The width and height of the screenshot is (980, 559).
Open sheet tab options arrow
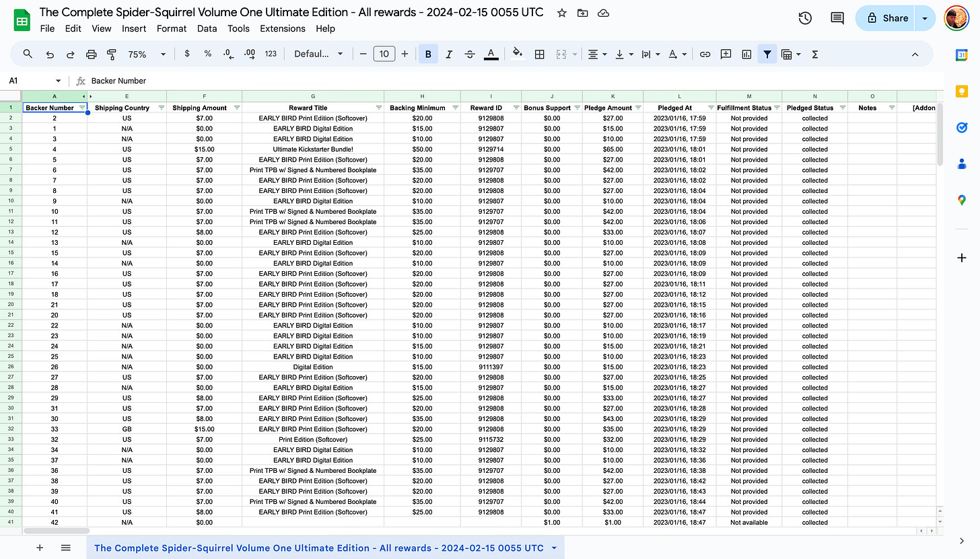pyautogui.click(x=554, y=548)
